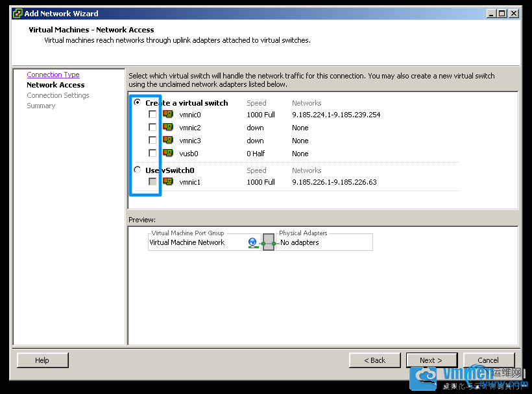Check the vmnic0 adapter checkbox
The height and width of the screenshot is (394, 532).
pyautogui.click(x=152, y=114)
